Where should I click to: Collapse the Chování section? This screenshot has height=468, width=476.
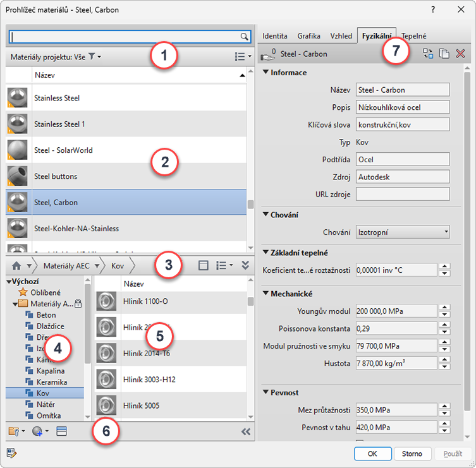tap(265, 214)
